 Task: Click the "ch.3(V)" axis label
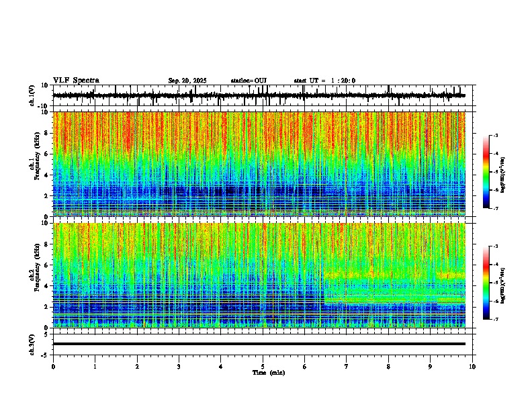(32, 345)
